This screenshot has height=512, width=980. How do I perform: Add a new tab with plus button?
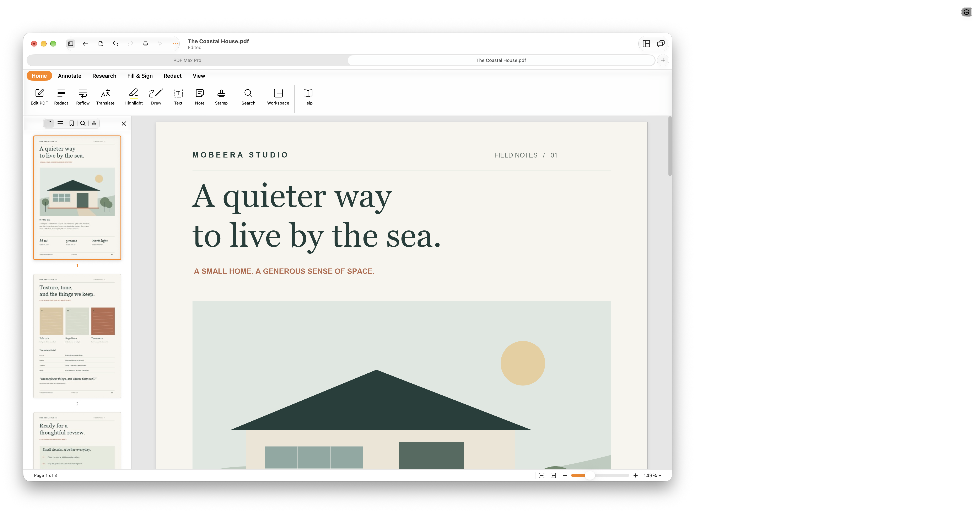tap(663, 60)
